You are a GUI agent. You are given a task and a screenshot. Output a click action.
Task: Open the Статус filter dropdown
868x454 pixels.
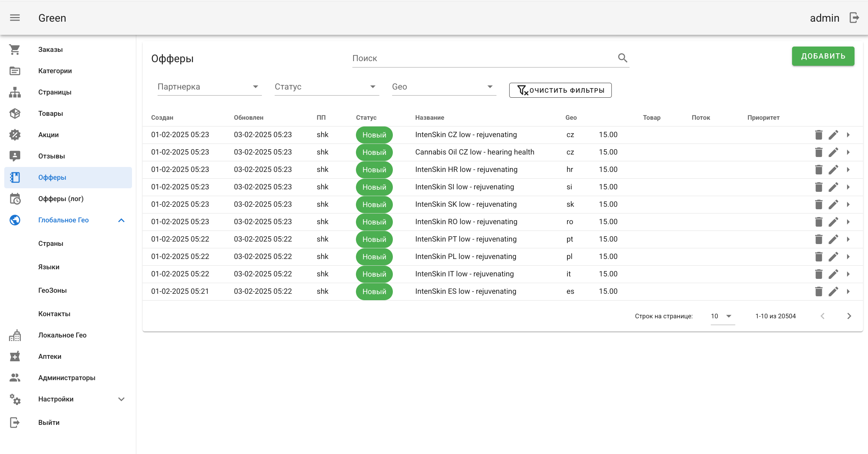pos(326,87)
